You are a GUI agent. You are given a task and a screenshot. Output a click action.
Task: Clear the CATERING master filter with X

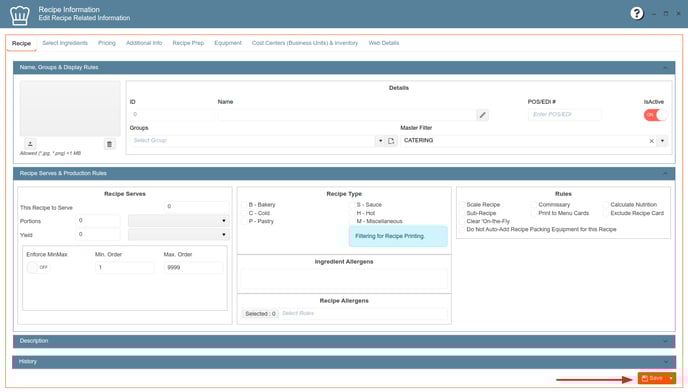coord(652,141)
